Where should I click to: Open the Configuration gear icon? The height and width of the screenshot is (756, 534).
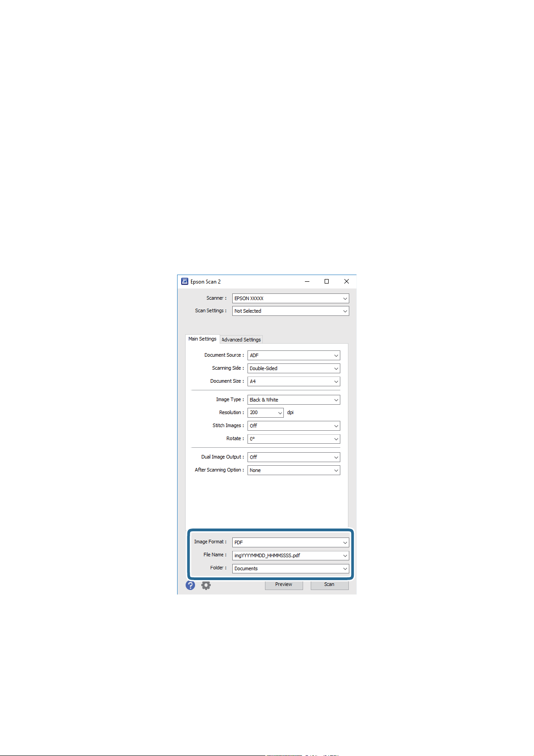tap(206, 585)
